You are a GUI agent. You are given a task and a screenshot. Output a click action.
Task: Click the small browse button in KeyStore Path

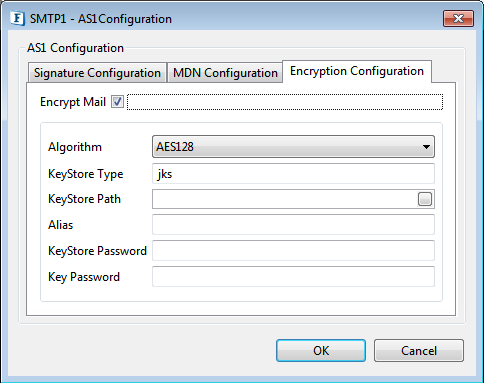(x=425, y=199)
